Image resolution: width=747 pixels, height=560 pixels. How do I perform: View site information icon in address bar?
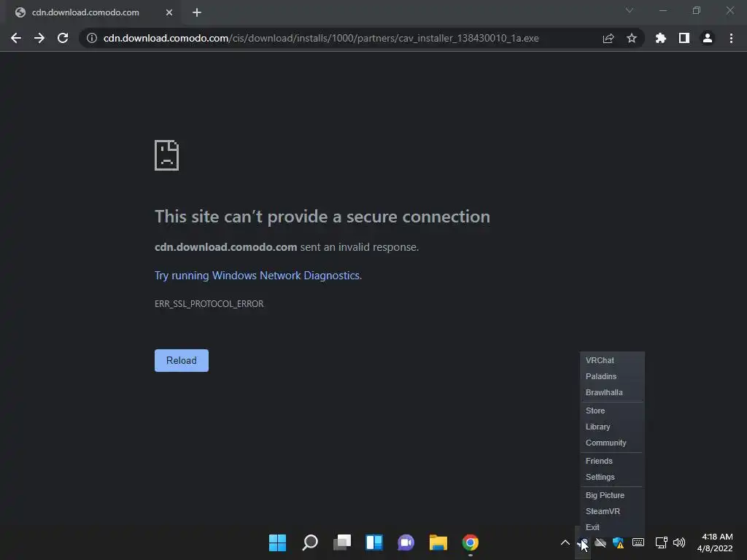pos(91,38)
